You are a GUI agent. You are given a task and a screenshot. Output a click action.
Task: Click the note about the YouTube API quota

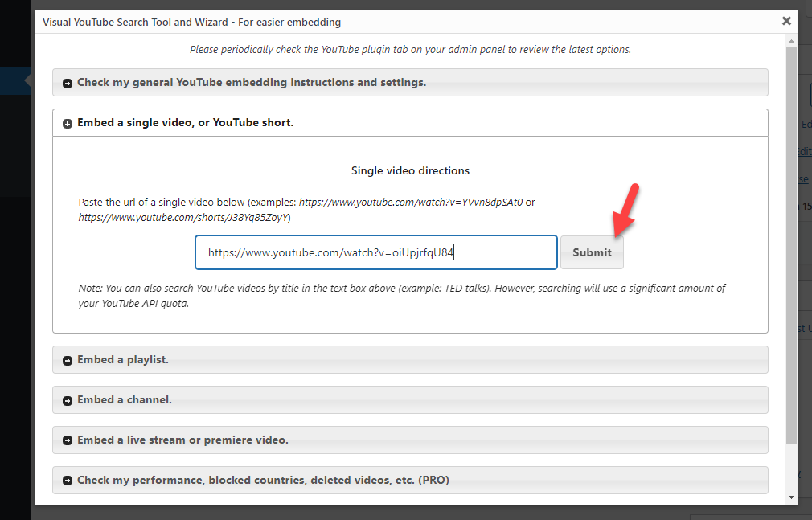point(402,296)
